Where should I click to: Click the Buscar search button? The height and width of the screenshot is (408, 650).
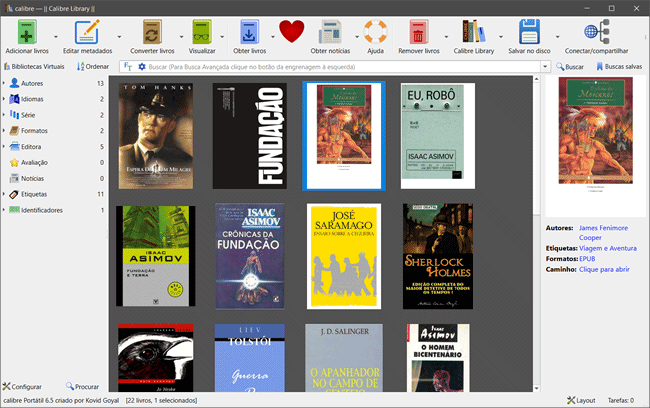tap(570, 67)
